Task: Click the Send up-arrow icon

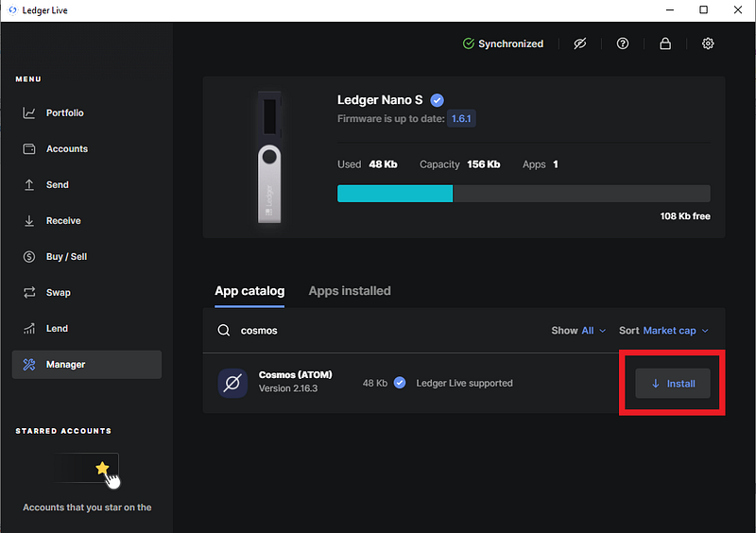Action: [x=29, y=184]
